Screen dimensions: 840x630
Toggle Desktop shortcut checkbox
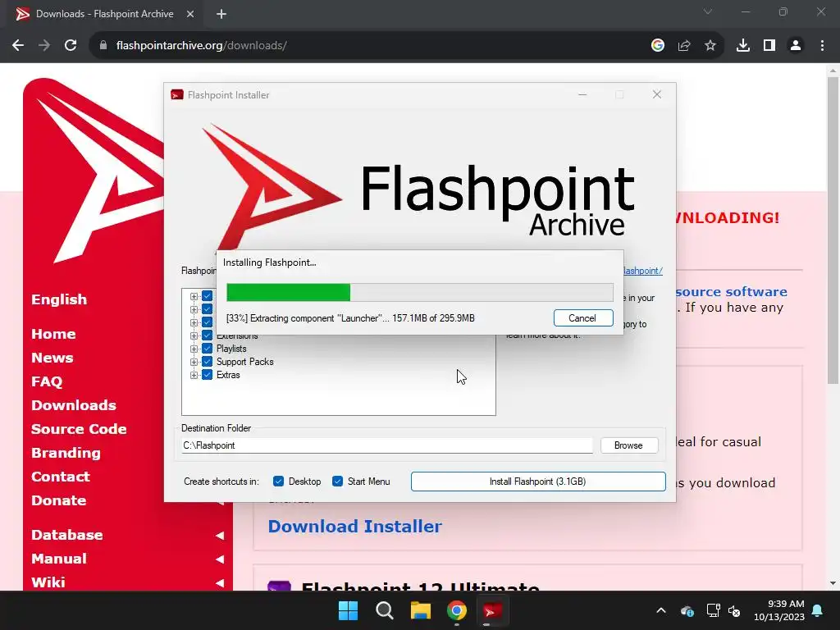pos(278,481)
